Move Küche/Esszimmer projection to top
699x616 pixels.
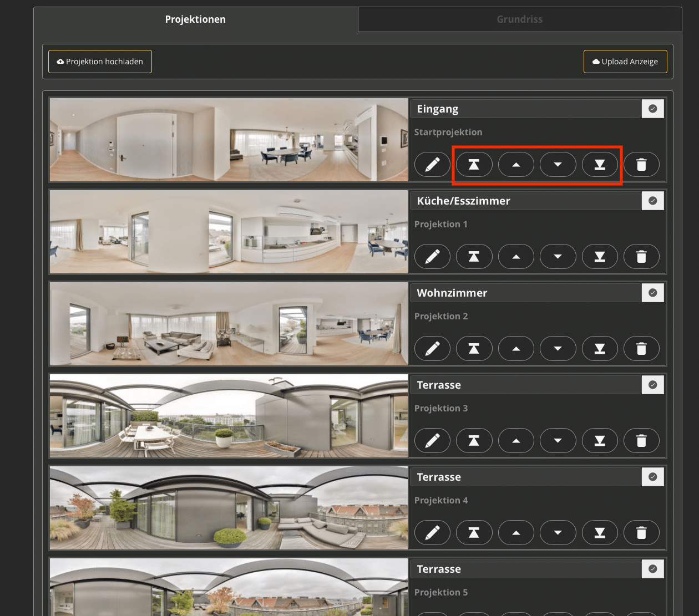coord(474,257)
